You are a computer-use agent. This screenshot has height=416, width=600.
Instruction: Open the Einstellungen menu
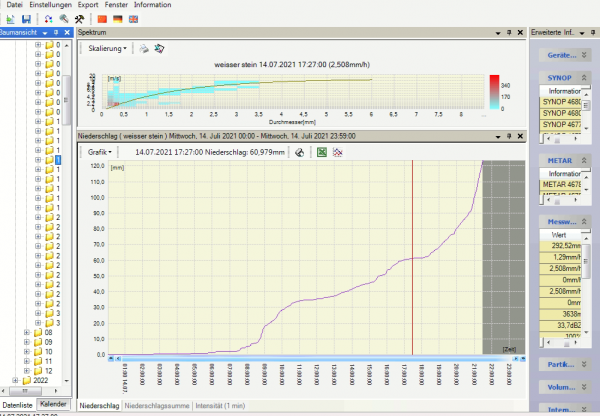[50, 5]
